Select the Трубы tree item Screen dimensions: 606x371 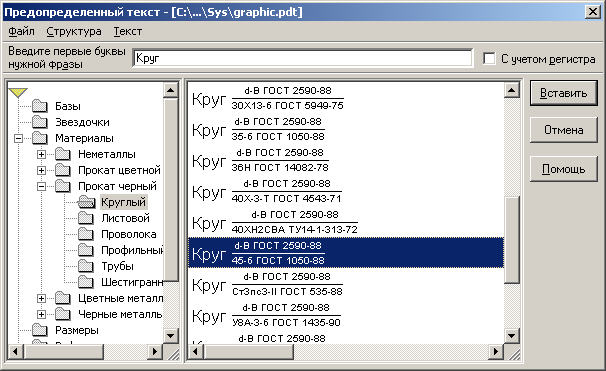pos(117,266)
